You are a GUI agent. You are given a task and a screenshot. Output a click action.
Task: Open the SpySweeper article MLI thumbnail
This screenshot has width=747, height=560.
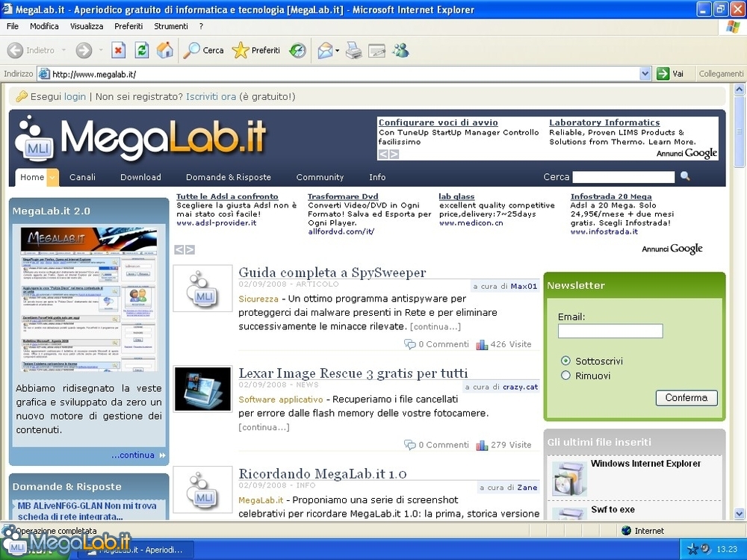202,288
